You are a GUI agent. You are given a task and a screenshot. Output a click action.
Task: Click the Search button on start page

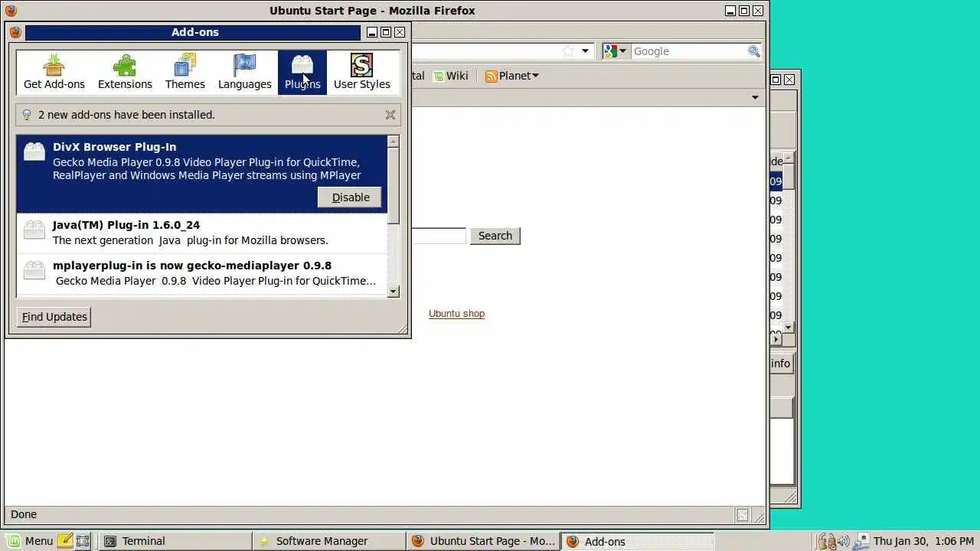[495, 236]
